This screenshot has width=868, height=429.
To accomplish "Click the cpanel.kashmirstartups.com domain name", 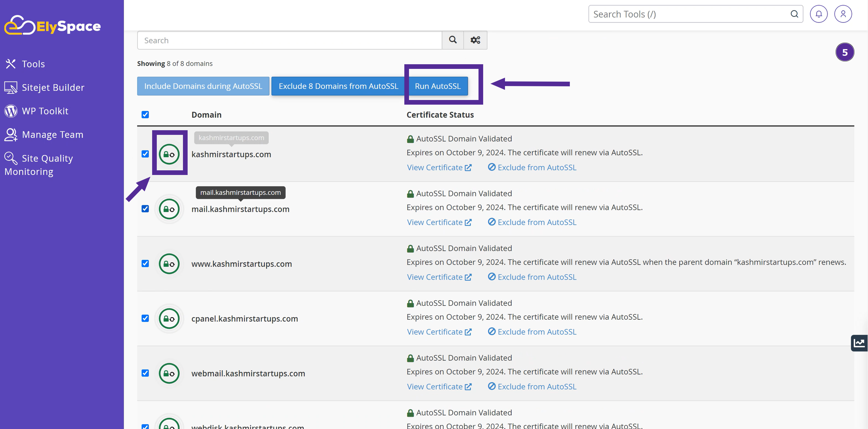I will 245,319.
